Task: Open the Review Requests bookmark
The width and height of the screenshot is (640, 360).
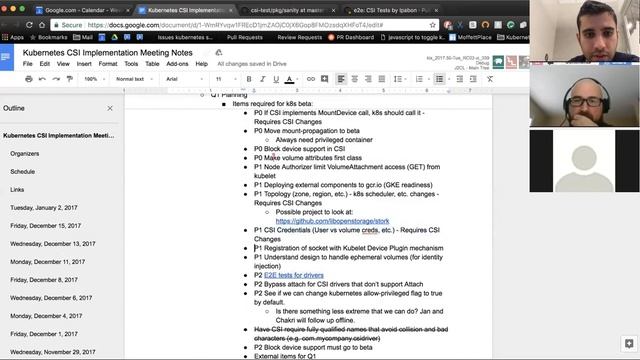Action: (x=300, y=37)
